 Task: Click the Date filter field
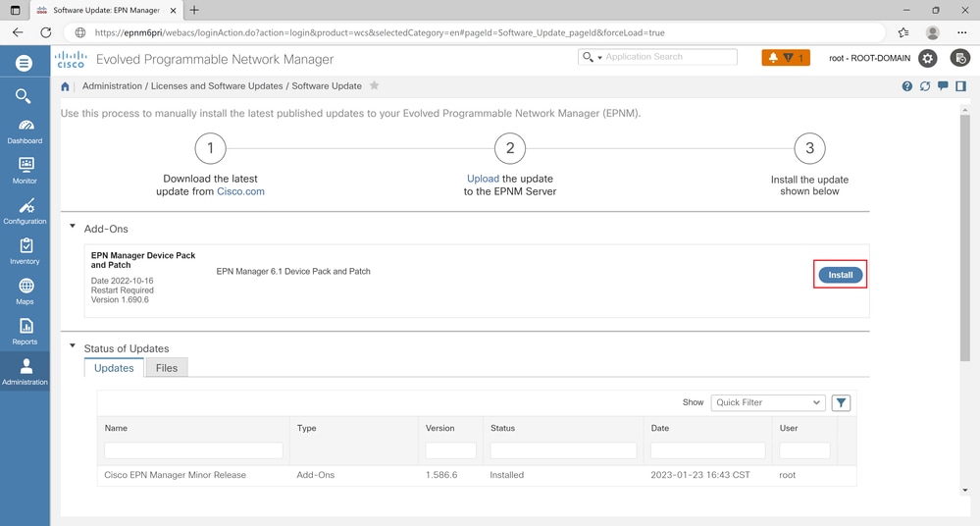[707, 450]
